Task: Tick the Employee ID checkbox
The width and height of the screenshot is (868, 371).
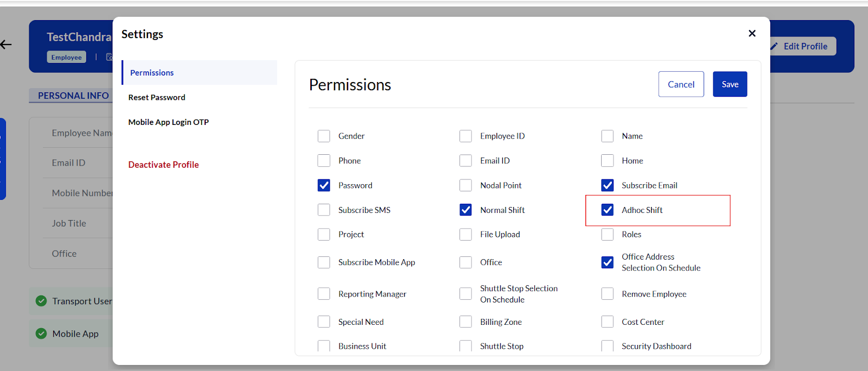Action: (x=465, y=136)
